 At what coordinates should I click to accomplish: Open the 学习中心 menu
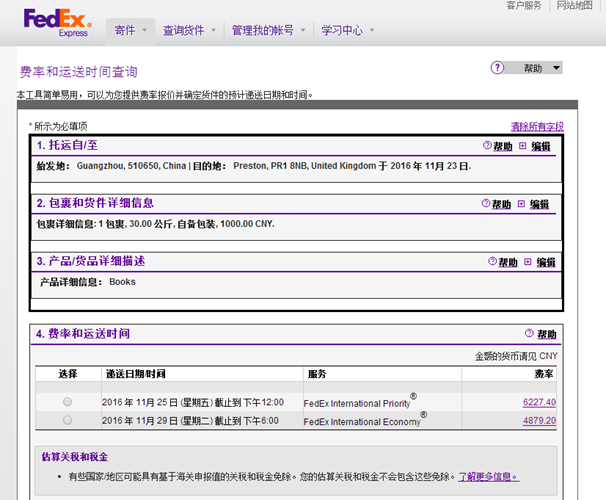coord(342,30)
